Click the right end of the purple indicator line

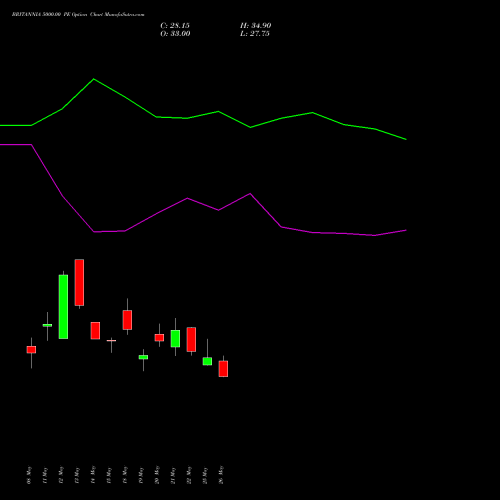pos(406,230)
